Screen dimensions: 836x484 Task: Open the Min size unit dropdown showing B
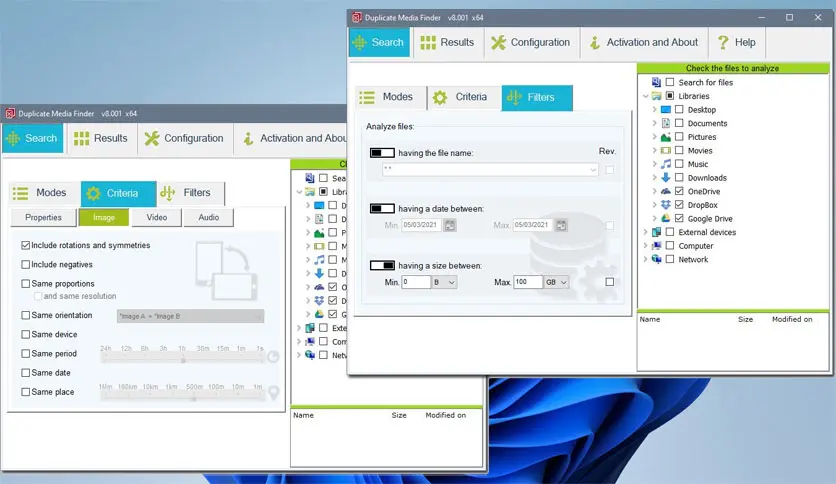(452, 283)
